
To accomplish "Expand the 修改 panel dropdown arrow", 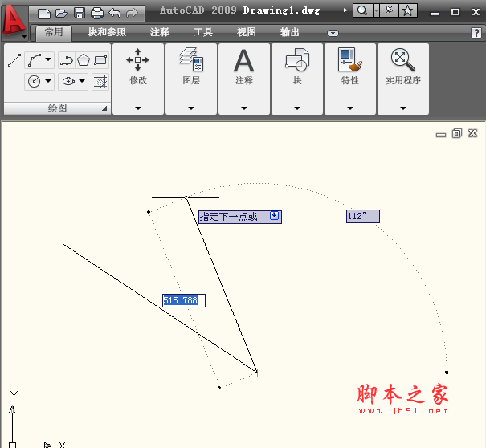I will click(138, 108).
